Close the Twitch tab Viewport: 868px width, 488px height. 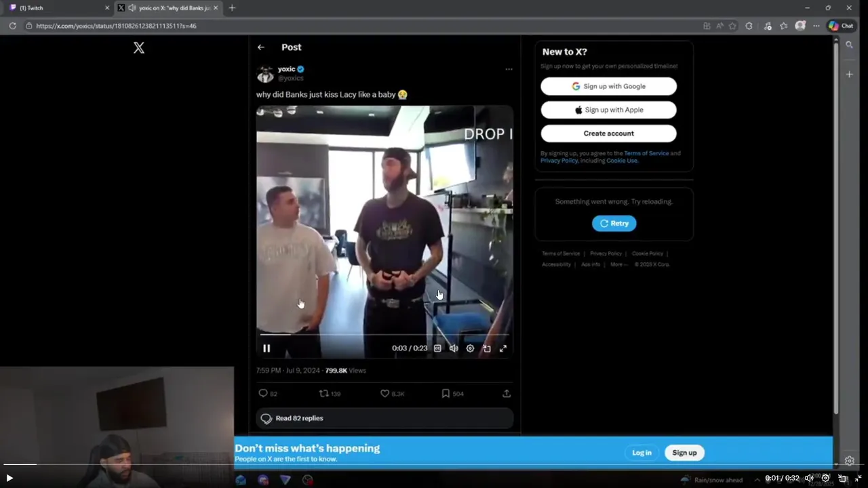coord(106,8)
